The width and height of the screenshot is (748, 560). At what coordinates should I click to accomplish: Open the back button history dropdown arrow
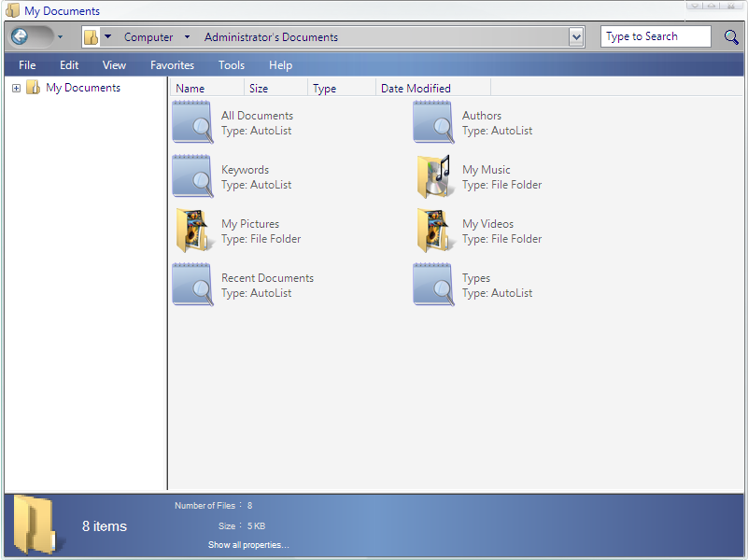point(61,37)
